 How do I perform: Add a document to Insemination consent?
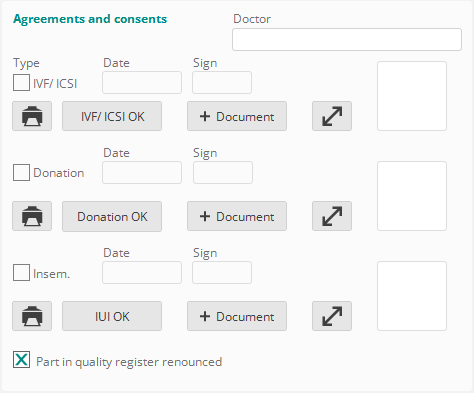(237, 316)
